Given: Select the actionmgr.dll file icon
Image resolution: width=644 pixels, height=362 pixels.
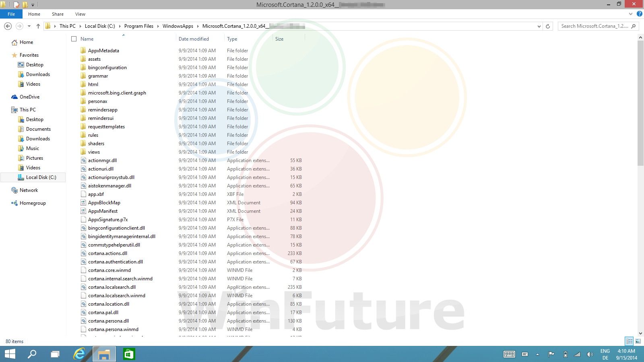Looking at the screenshot, I should pyautogui.click(x=83, y=160).
